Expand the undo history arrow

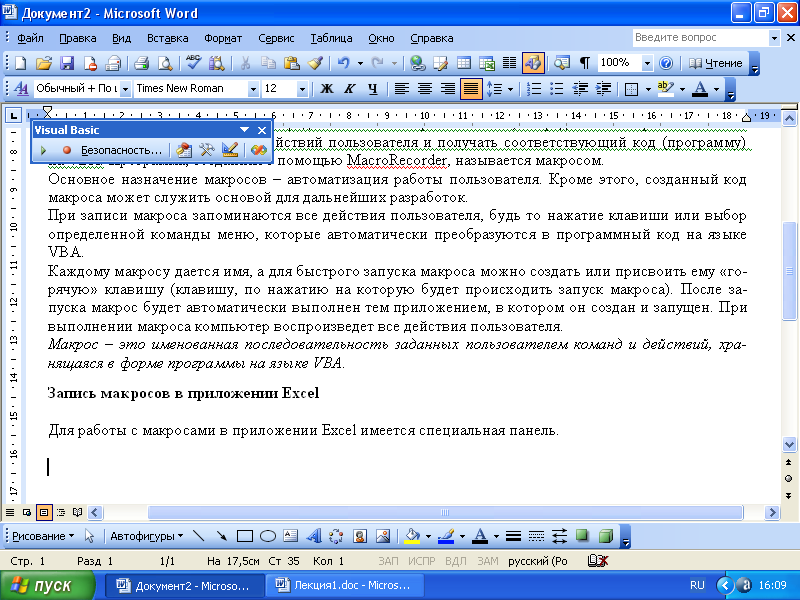click(x=360, y=63)
